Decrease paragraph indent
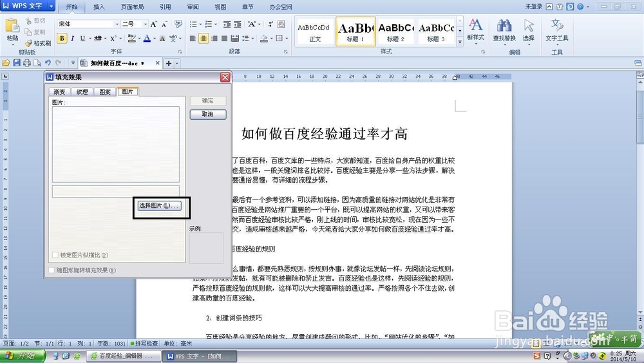Viewport: 644px width, 363px height. (227, 24)
